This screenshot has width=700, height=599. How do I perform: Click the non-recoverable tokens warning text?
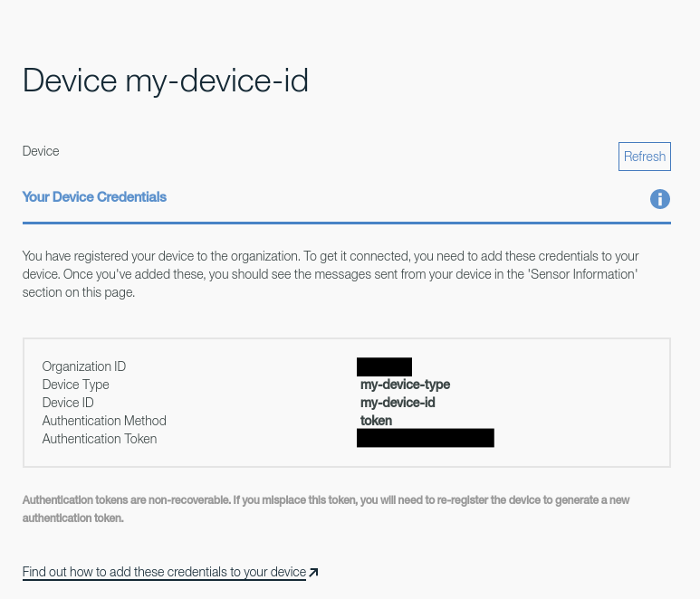click(x=326, y=509)
